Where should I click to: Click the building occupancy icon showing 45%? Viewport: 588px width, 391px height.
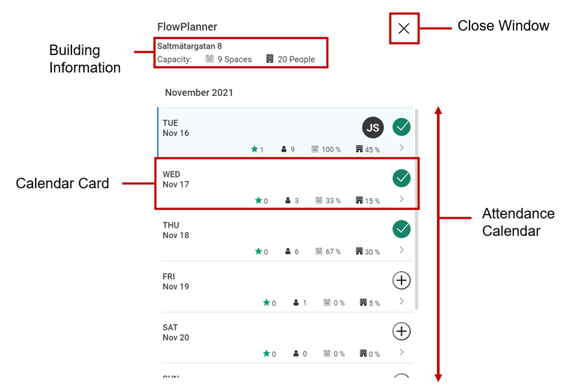coord(359,149)
